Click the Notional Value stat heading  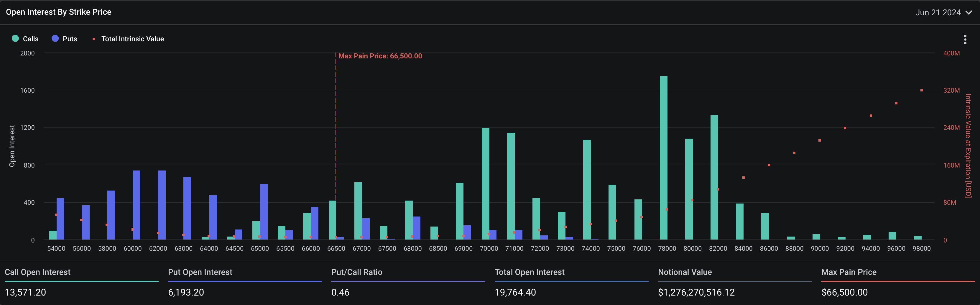click(x=684, y=272)
